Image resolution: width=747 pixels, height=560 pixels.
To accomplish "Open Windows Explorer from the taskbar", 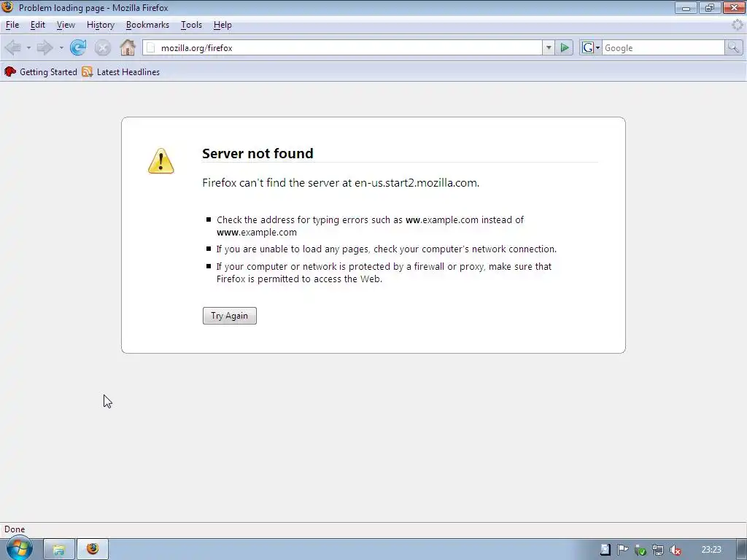I will point(59,550).
